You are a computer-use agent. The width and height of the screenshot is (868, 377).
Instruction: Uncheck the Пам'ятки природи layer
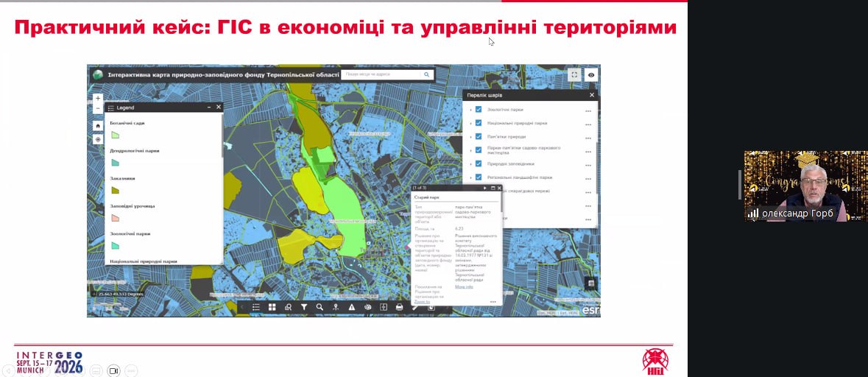(479, 137)
